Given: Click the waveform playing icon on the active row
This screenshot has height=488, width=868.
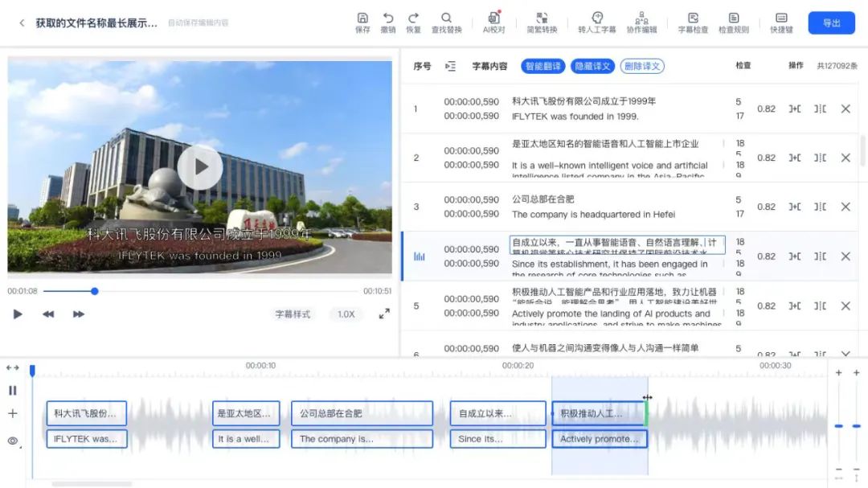Looking at the screenshot, I should pyautogui.click(x=419, y=256).
